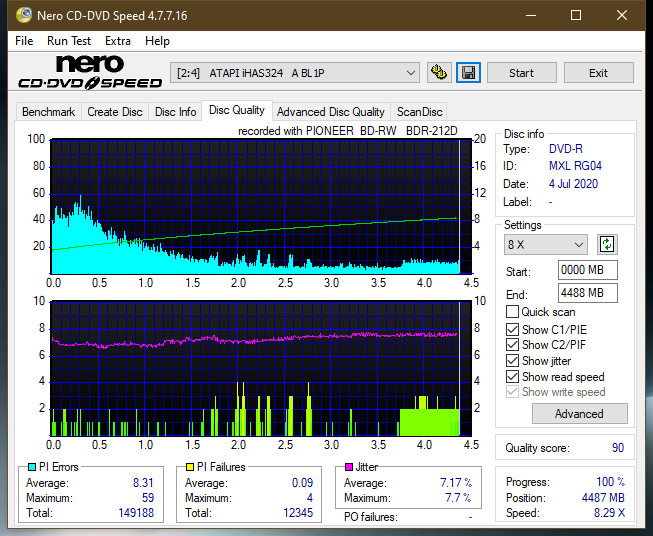The image size is (653, 536).
Task: Refresh speed settings with green arrows icon
Action: [x=607, y=244]
